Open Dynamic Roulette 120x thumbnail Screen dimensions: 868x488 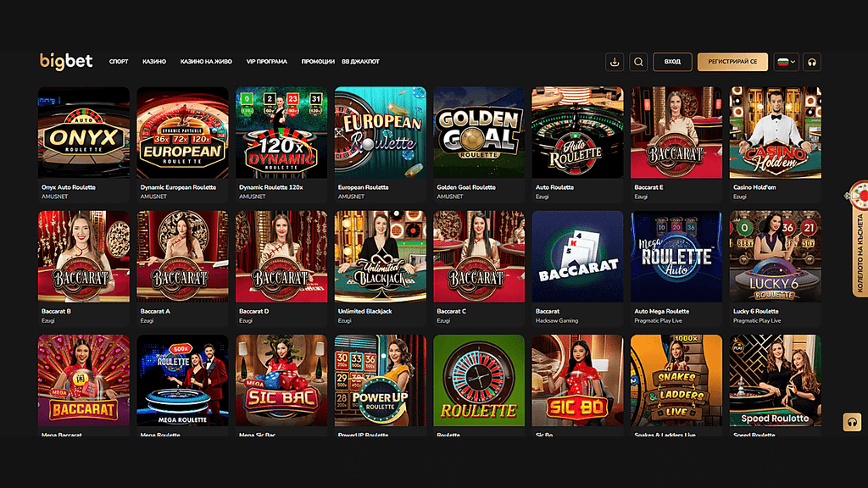coord(281,132)
